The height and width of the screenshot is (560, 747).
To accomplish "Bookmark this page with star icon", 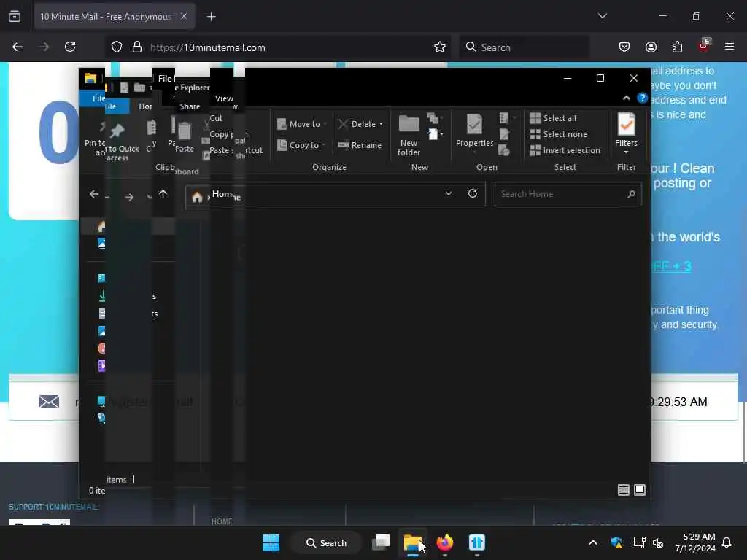I will click(x=440, y=47).
